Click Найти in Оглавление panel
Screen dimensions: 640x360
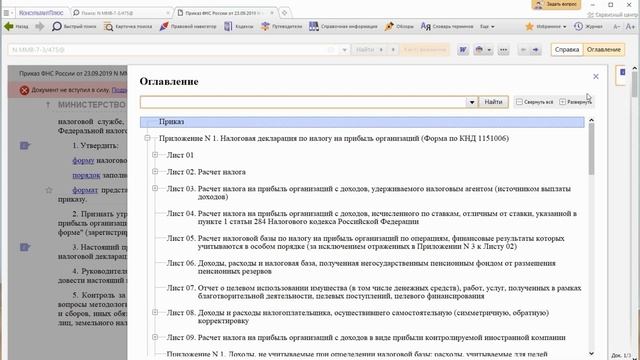click(x=493, y=102)
